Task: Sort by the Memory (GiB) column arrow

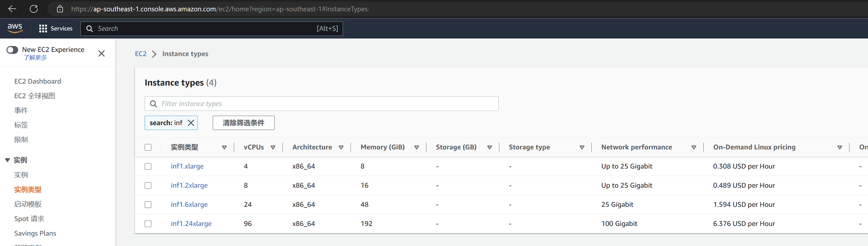Action: (416, 147)
